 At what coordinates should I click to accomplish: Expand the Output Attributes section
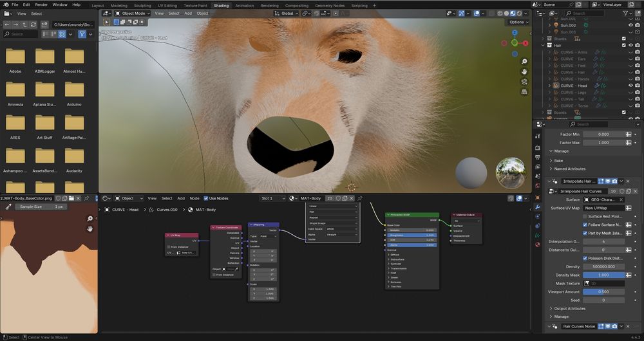click(x=569, y=308)
